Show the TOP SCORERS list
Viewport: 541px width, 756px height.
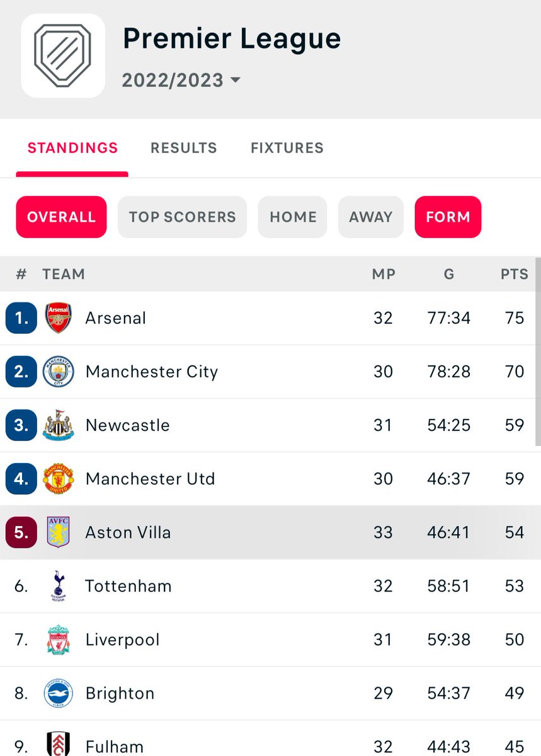point(182,217)
